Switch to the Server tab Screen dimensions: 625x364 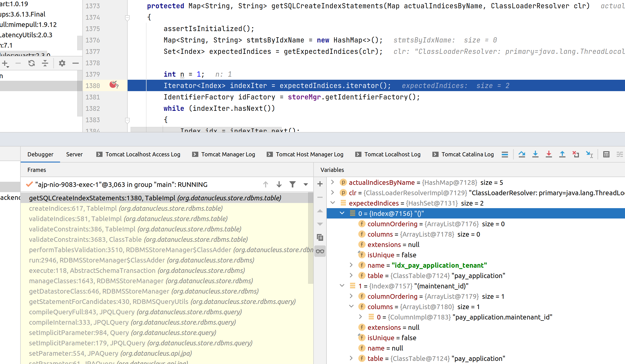pos(74,154)
